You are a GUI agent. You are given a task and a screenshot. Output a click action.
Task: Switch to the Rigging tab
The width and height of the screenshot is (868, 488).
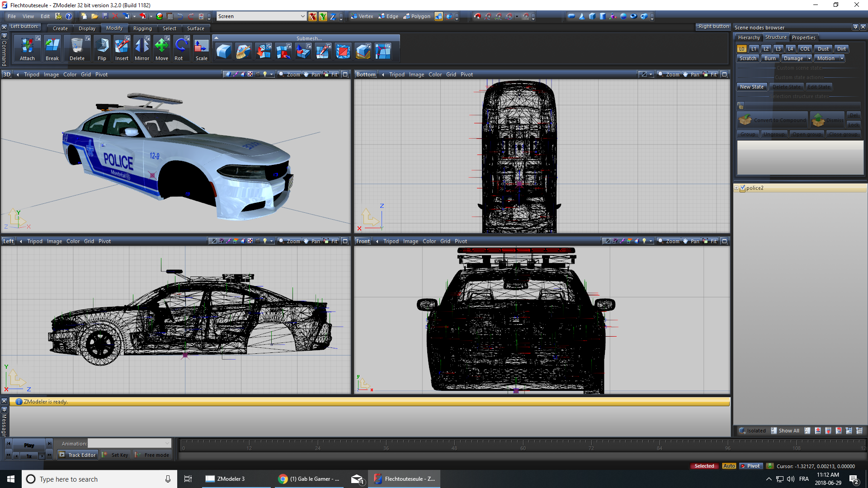[x=142, y=28]
